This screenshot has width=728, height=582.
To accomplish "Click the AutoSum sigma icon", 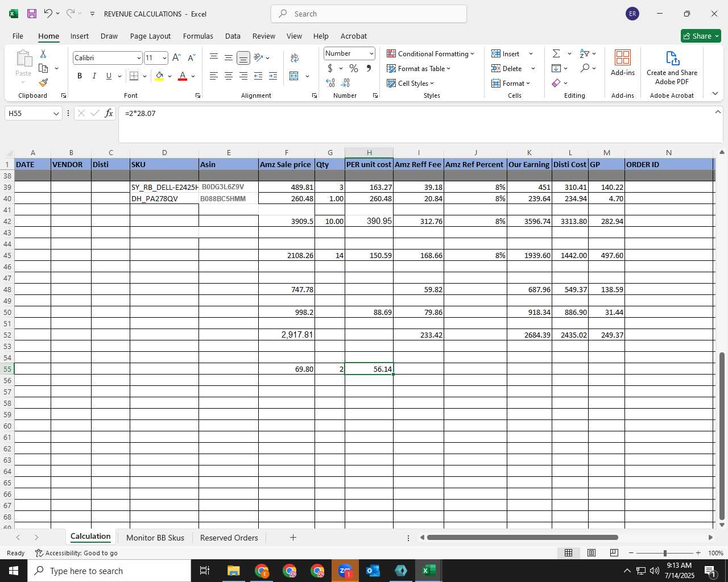I will pyautogui.click(x=556, y=53).
